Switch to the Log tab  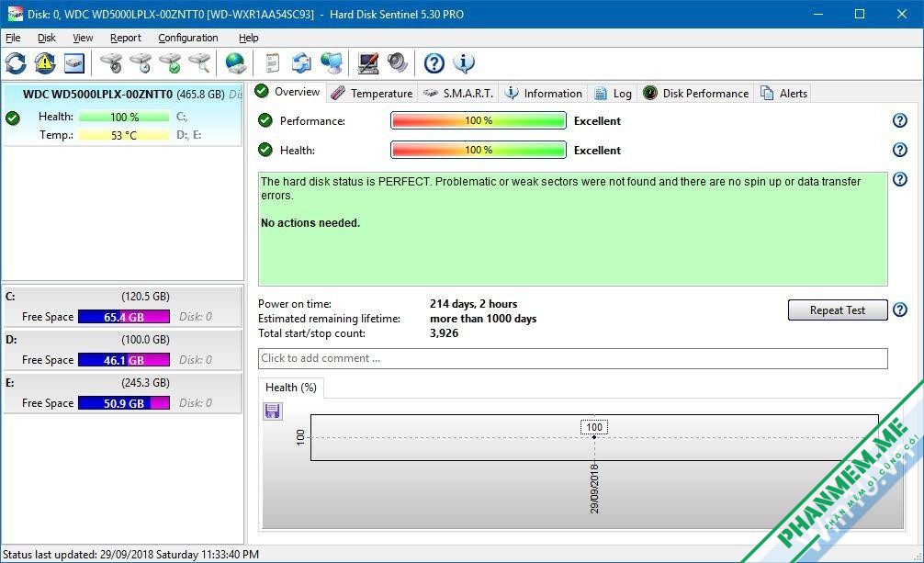pos(613,93)
